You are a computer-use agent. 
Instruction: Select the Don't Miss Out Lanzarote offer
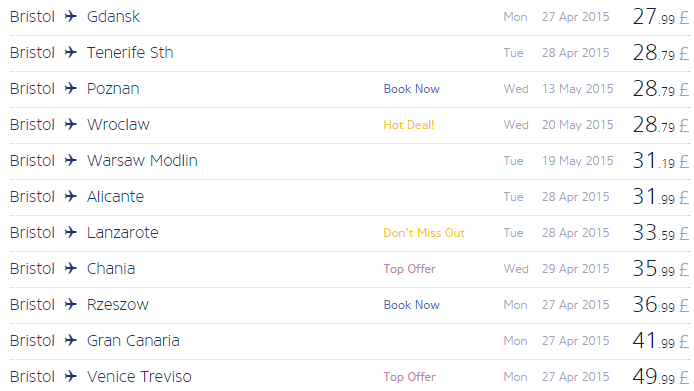click(x=424, y=233)
